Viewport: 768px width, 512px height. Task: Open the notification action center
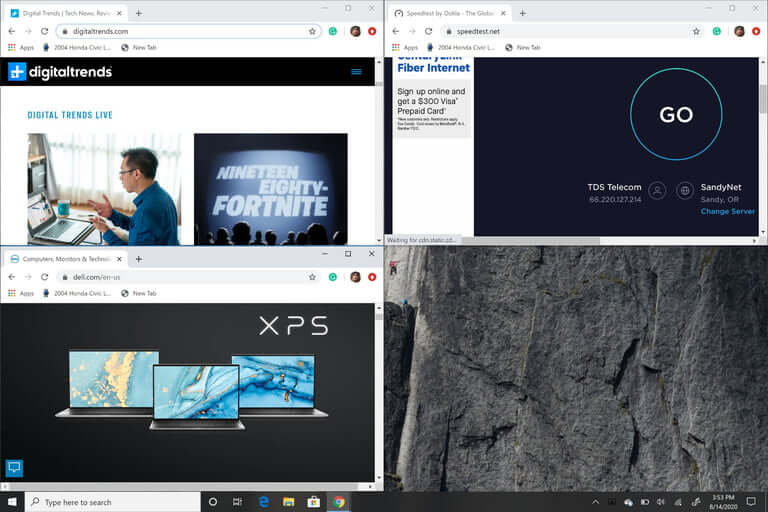[x=751, y=502]
